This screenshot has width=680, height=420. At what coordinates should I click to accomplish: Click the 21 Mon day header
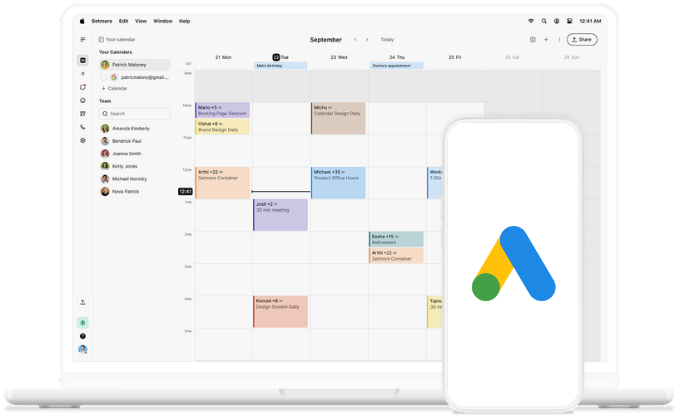click(x=223, y=57)
